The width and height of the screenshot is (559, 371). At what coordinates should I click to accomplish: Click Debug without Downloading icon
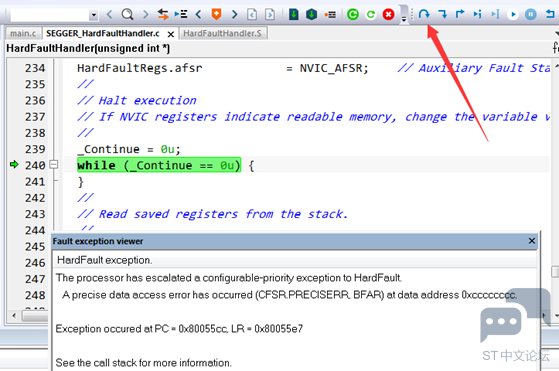(371, 15)
